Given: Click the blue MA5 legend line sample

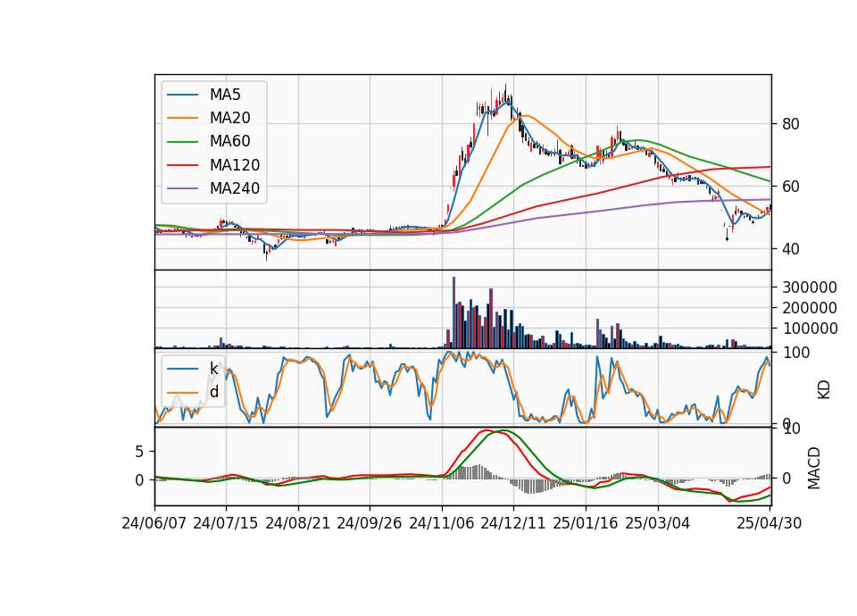Looking at the screenshot, I should click(x=182, y=95).
